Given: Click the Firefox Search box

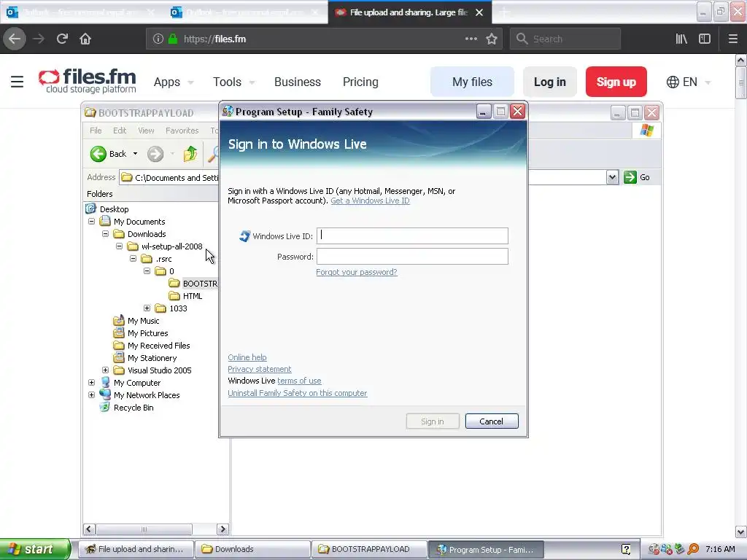Looking at the screenshot, I should [x=565, y=39].
